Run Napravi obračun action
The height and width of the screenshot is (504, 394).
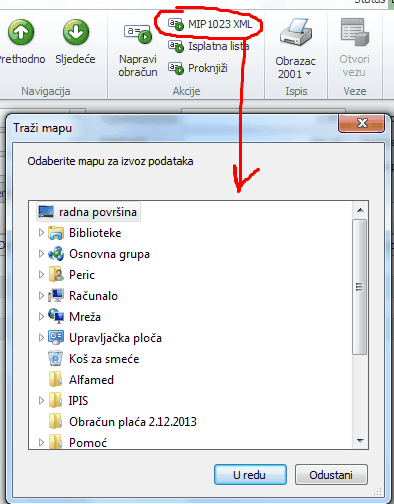point(138,50)
